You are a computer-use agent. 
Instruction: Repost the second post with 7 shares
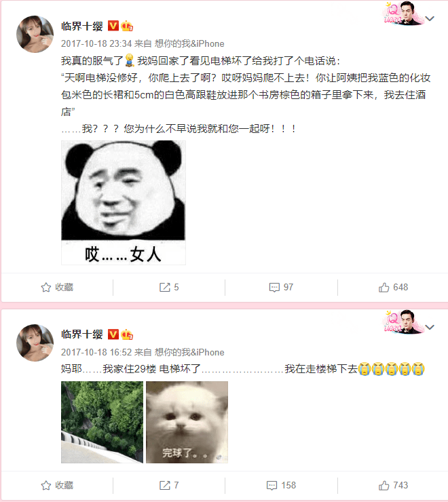click(x=169, y=485)
